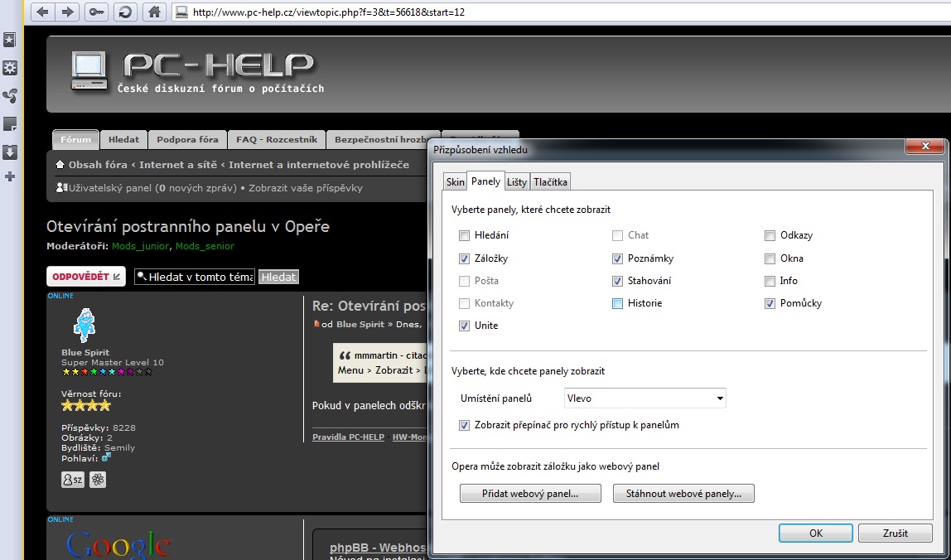Click the page icon in the address bar
This screenshot has height=560, width=951.
pos(181,12)
